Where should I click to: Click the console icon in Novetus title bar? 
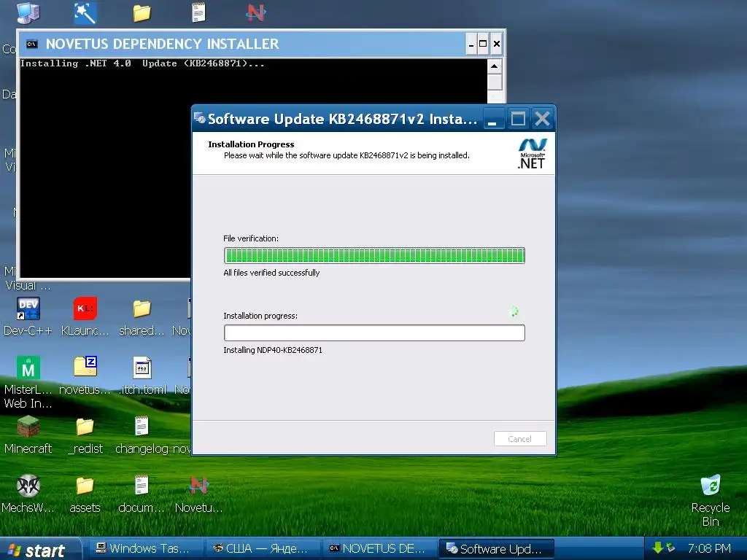click(x=31, y=44)
